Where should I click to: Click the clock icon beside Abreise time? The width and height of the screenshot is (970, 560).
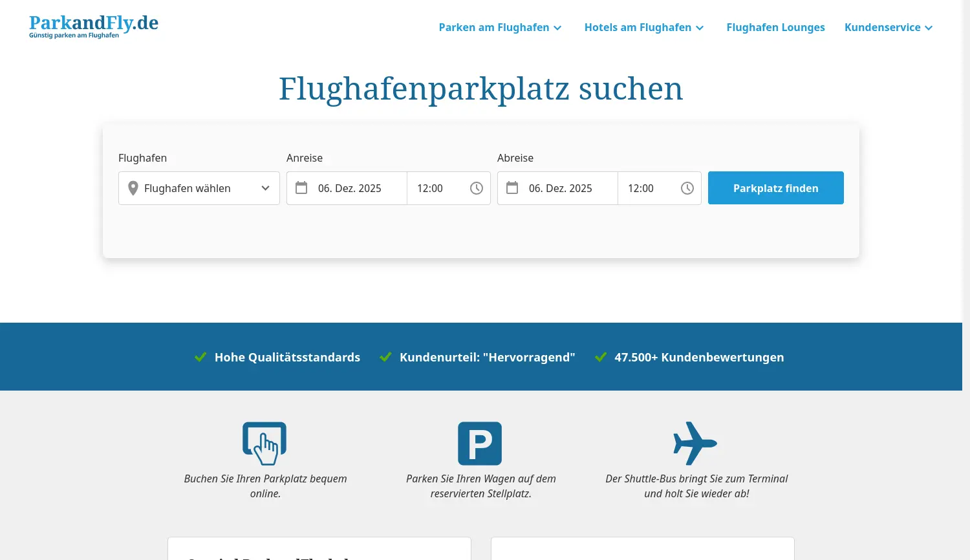tap(687, 188)
